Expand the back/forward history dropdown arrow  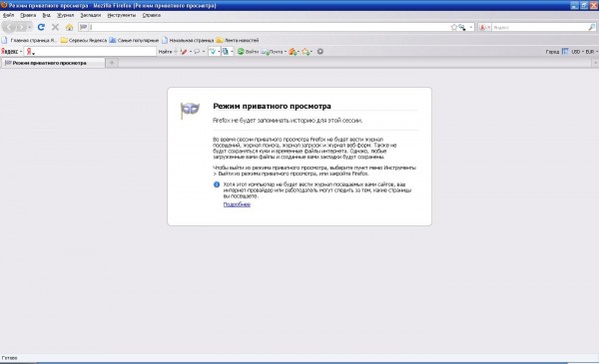(x=30, y=28)
